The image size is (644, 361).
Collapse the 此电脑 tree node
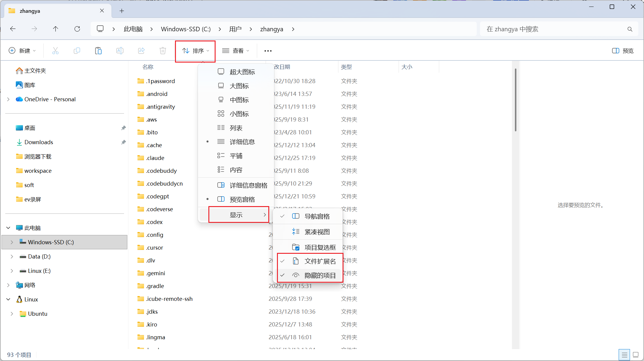8,228
